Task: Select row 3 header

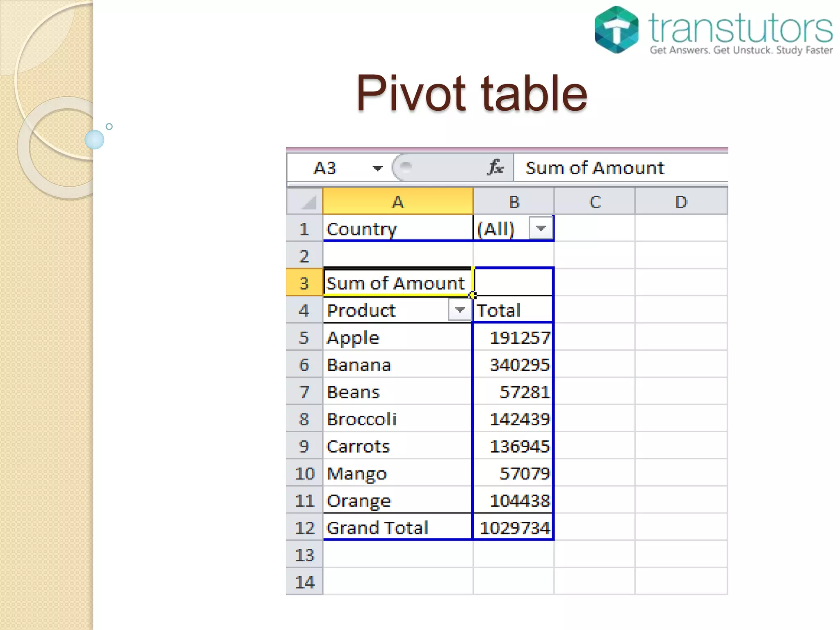Action: pyautogui.click(x=304, y=283)
